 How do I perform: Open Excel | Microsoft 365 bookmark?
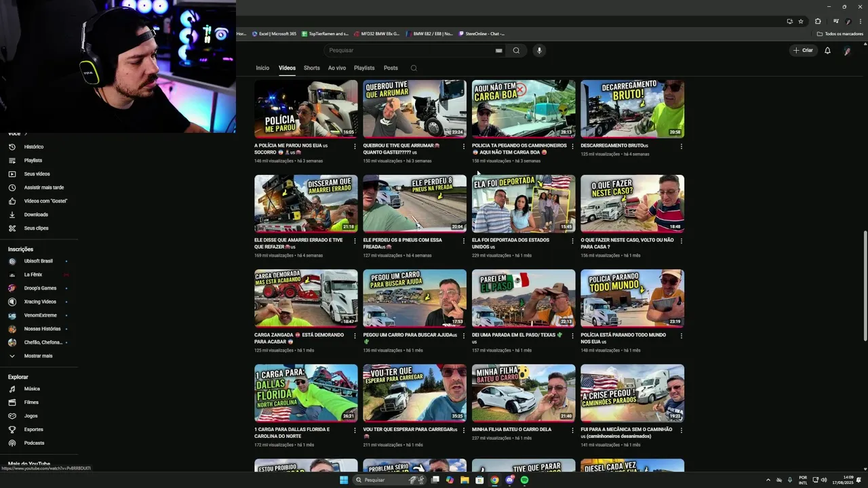coord(274,34)
